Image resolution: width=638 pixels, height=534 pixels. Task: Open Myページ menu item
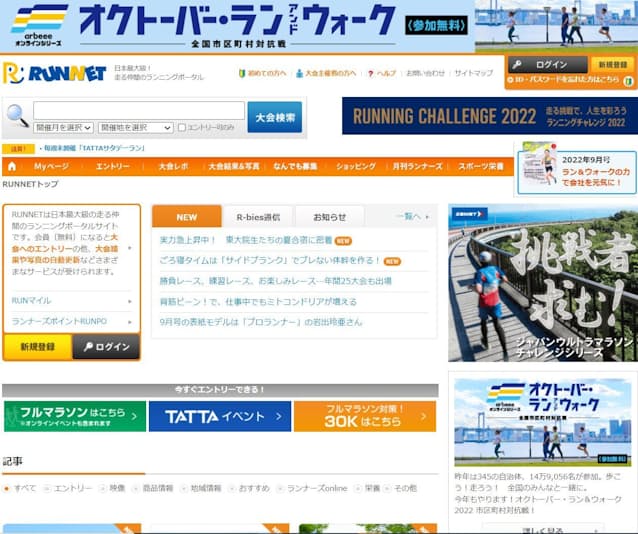[x=51, y=166]
